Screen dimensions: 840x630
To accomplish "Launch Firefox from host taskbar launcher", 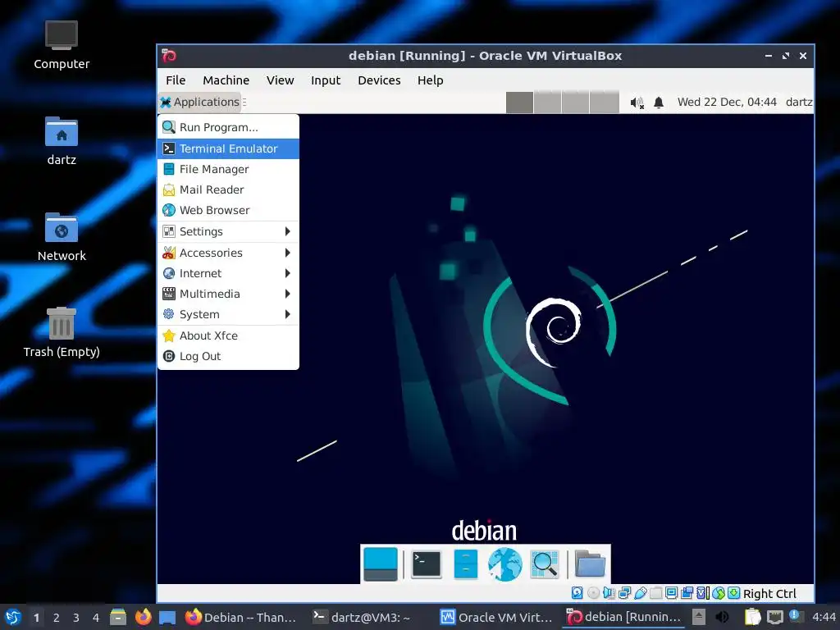I will click(x=143, y=617).
